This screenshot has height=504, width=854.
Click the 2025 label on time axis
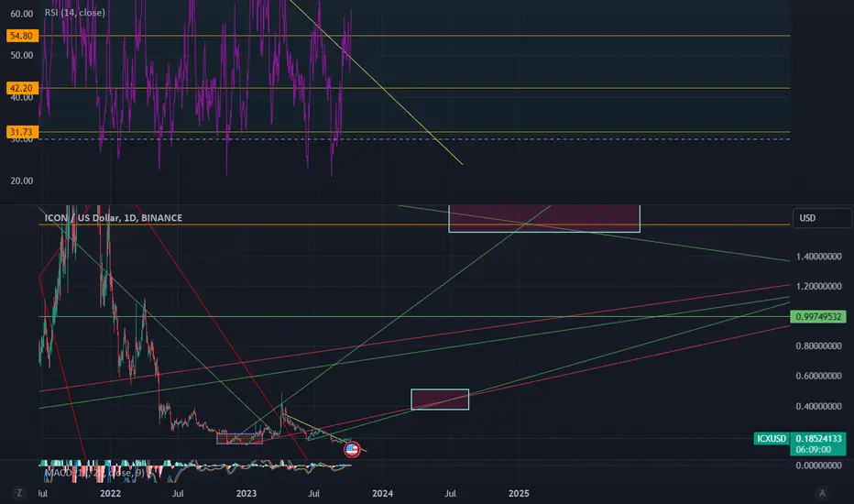[x=519, y=494]
